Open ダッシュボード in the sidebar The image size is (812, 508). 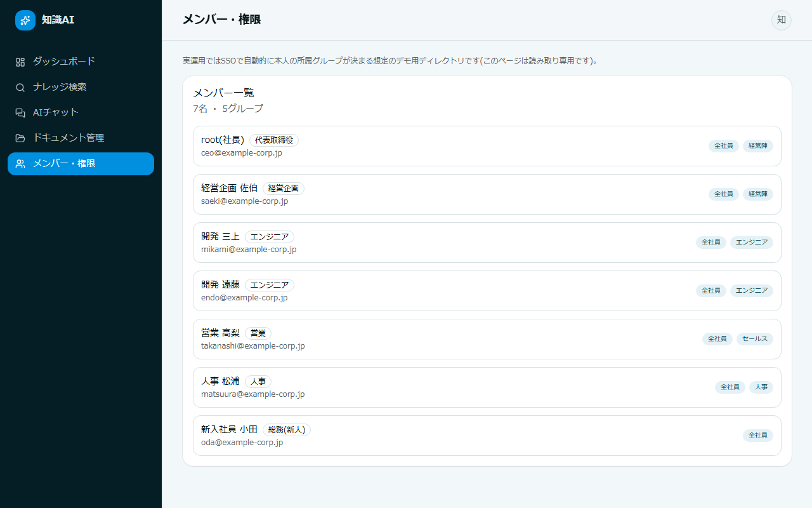pyautogui.click(x=81, y=62)
